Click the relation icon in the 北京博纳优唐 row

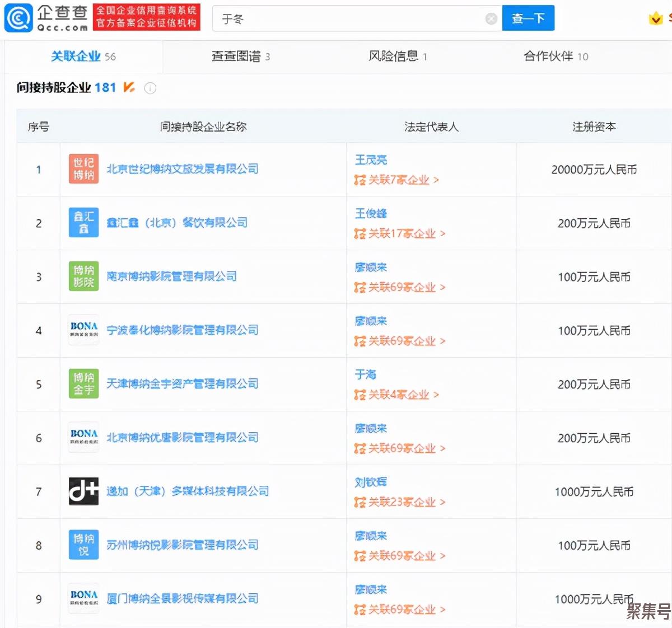tap(360, 449)
